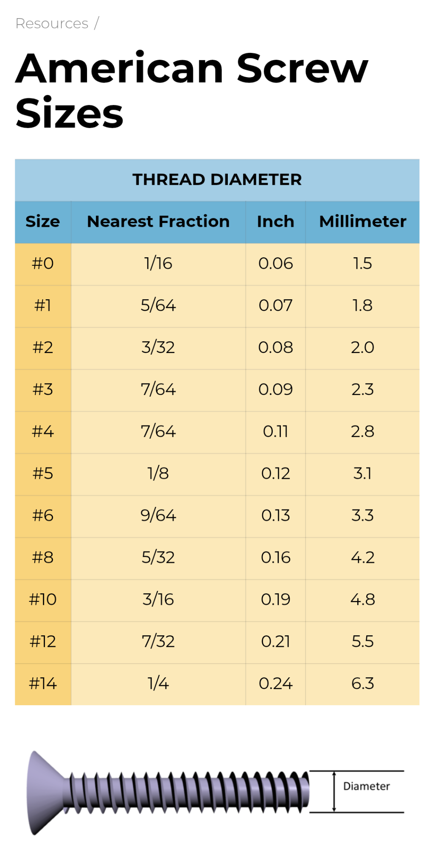
Task: Open the Resources breadcrumb link
Action: click(52, 23)
